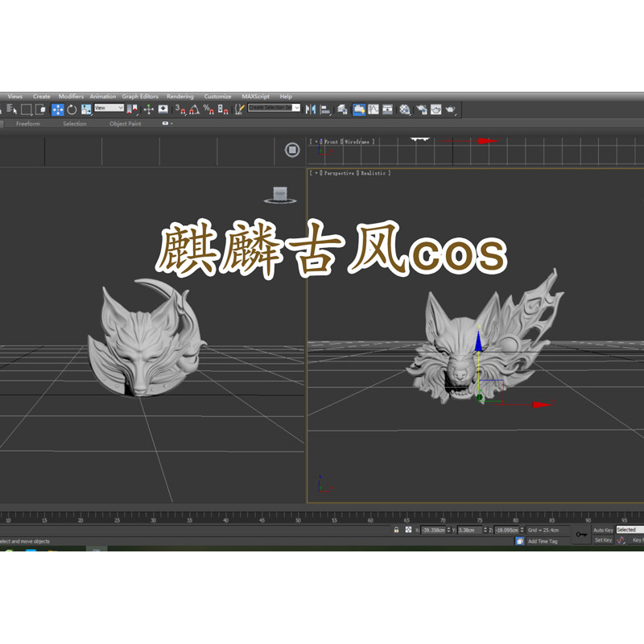
Task: Activate the Select and Move tool
Action: click(x=57, y=109)
